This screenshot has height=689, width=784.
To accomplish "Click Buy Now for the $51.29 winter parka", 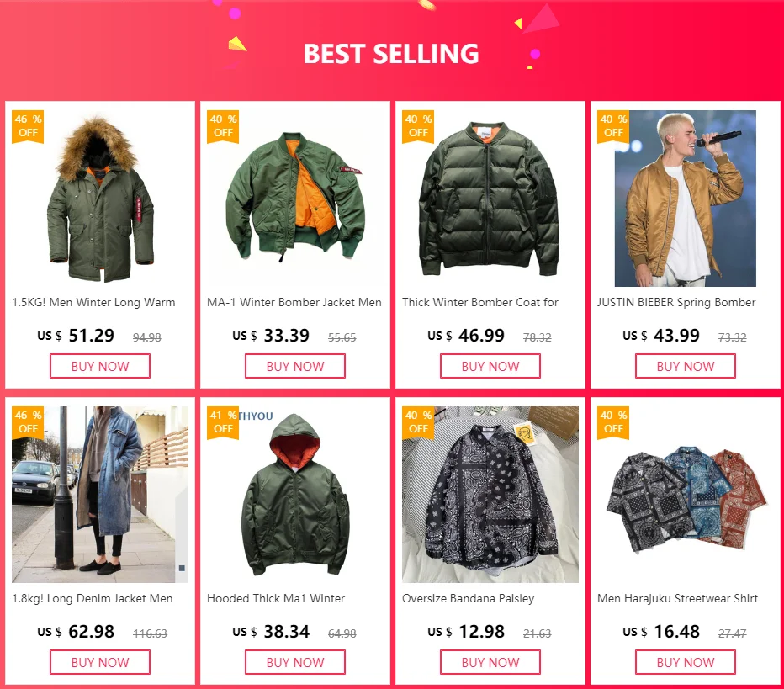I will (x=100, y=366).
